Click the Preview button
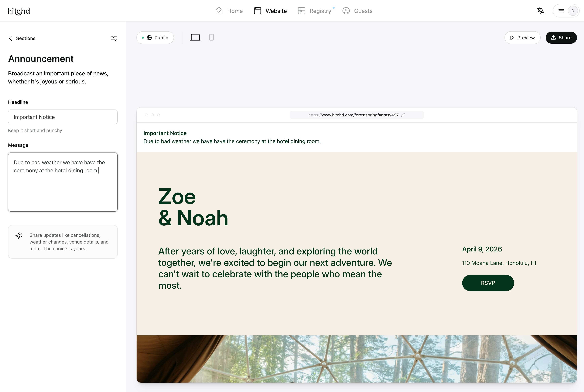 [522, 38]
